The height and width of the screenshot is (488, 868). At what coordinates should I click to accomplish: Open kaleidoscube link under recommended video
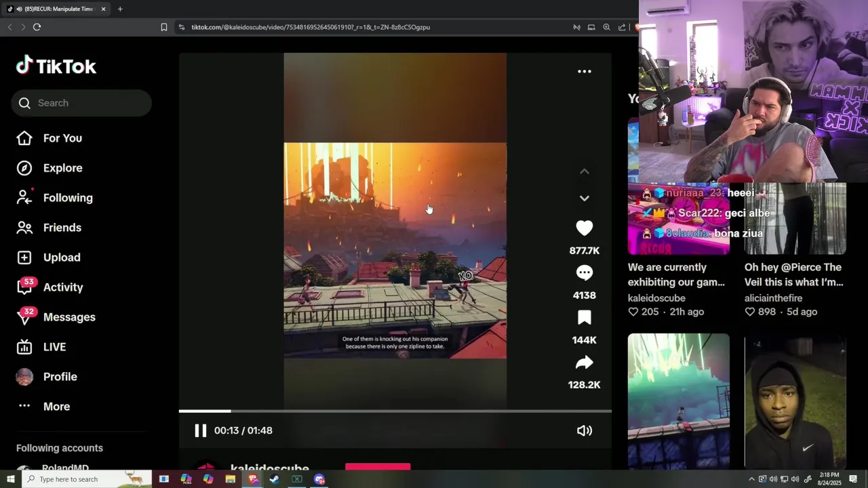(656, 298)
